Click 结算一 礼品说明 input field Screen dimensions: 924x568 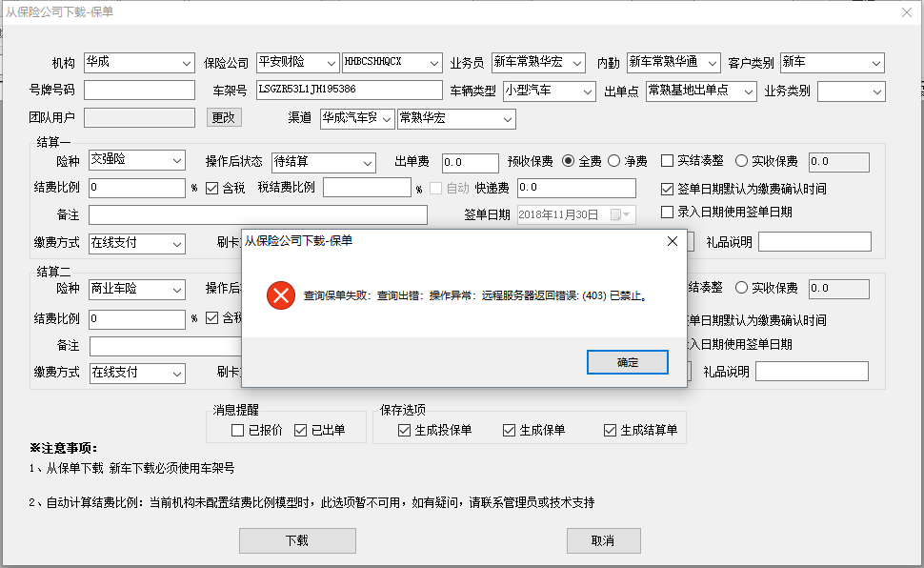tap(814, 242)
